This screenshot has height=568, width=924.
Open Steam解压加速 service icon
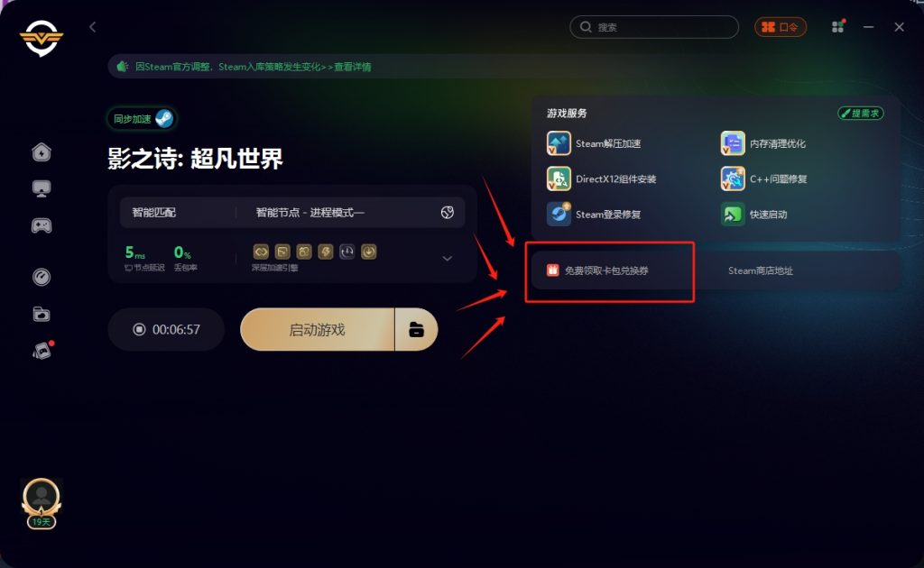click(x=559, y=143)
